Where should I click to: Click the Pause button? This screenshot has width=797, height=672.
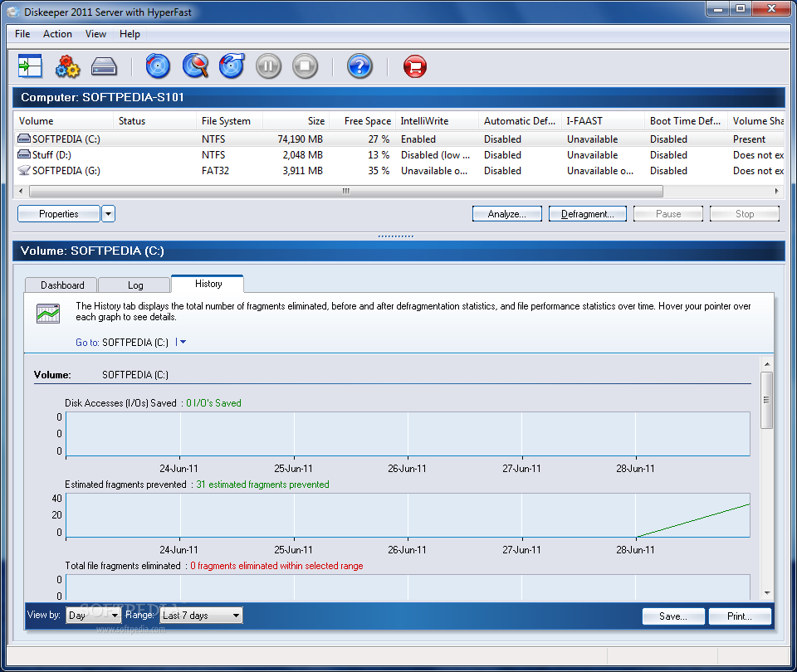667,214
